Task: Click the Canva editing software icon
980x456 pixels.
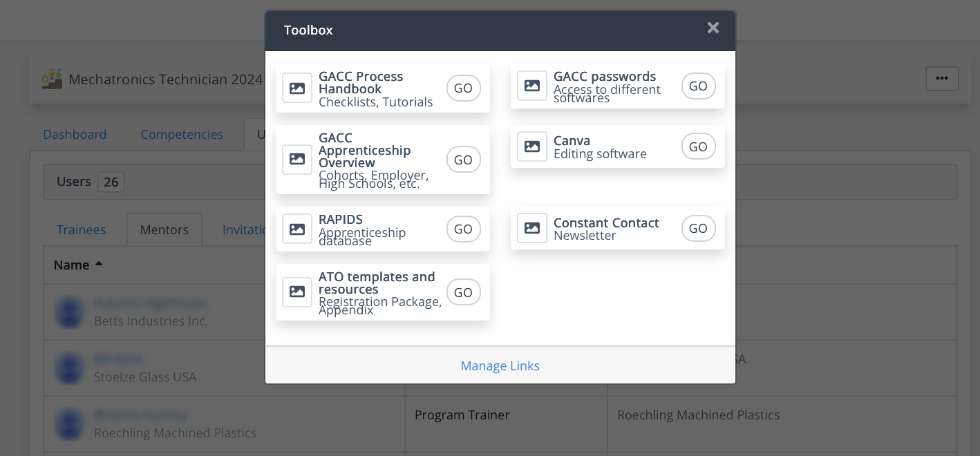Action: (x=532, y=146)
